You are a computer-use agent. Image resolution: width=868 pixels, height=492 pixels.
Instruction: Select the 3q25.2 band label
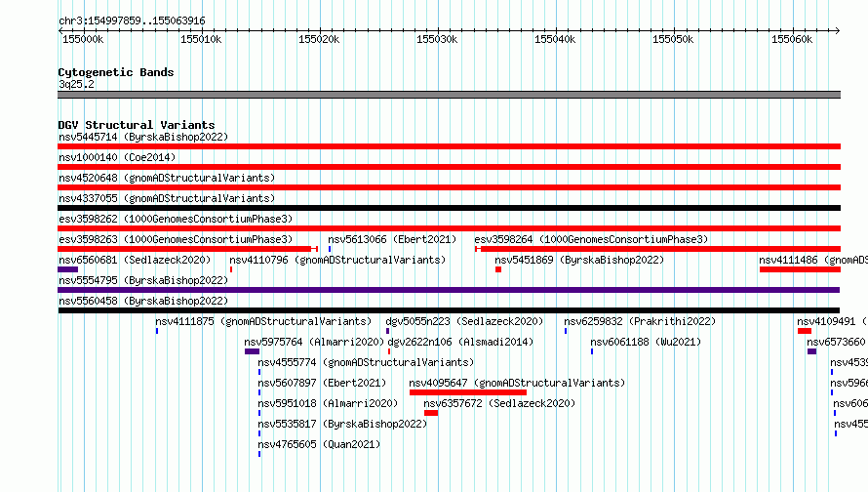(x=76, y=84)
